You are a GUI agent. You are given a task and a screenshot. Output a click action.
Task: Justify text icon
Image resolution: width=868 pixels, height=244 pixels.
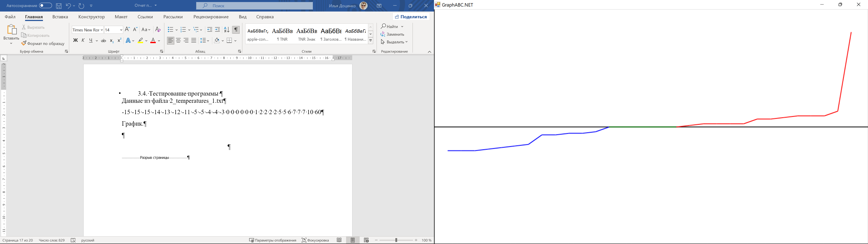tap(194, 40)
